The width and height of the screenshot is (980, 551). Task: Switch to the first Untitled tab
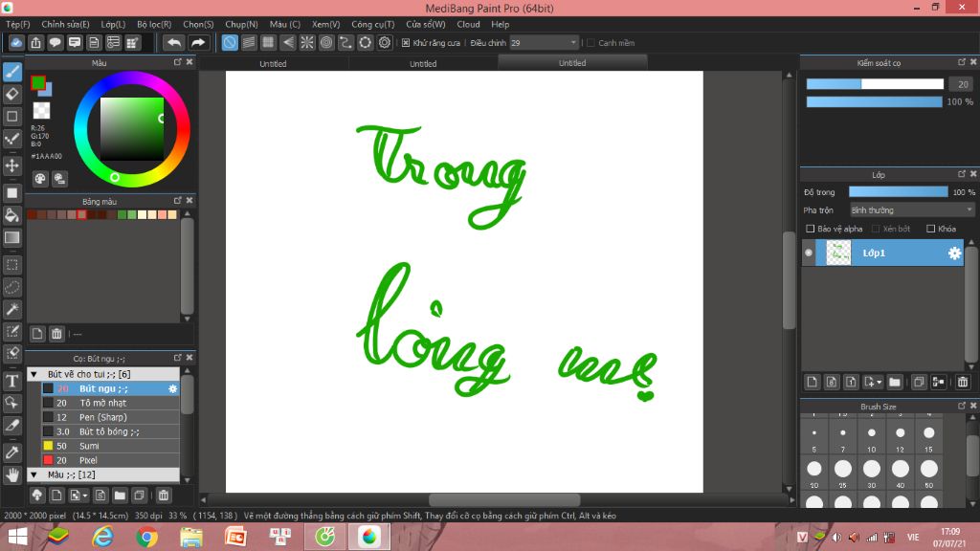(273, 63)
